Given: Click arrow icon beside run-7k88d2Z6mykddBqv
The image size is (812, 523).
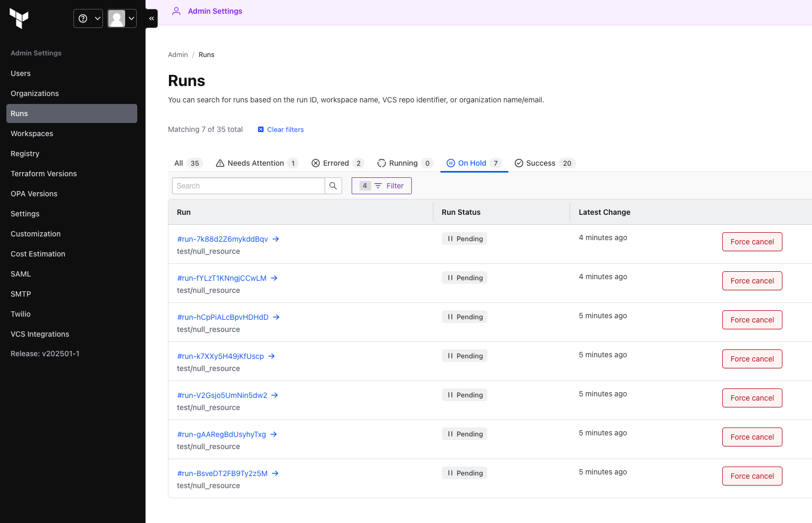Looking at the screenshot, I should (276, 239).
